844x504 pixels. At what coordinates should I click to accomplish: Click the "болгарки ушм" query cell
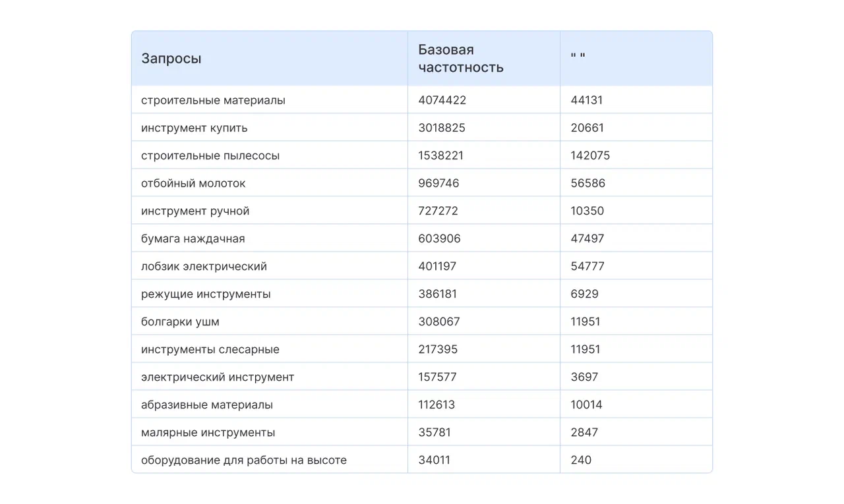(x=180, y=322)
